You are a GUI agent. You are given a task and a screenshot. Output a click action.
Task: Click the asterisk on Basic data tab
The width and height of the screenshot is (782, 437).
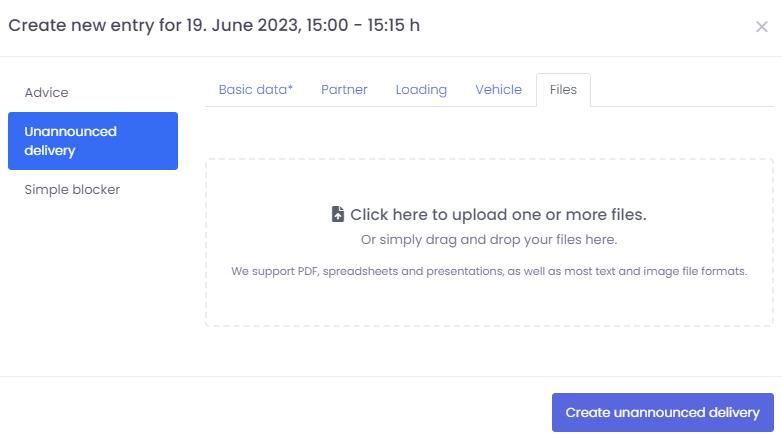(x=290, y=88)
